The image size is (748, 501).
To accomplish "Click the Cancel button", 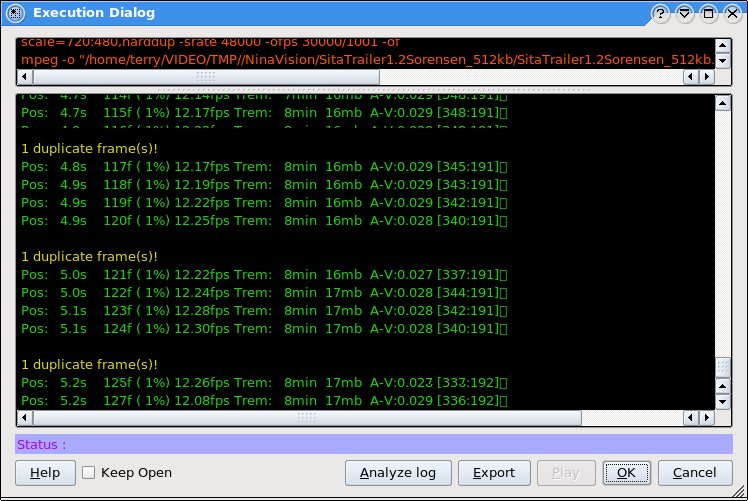I will point(695,473).
